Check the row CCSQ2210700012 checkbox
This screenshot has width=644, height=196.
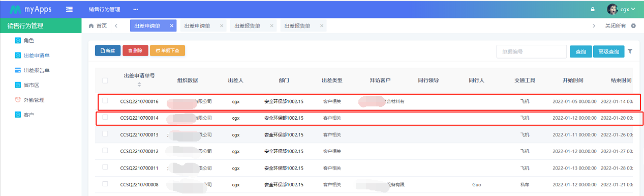click(105, 151)
